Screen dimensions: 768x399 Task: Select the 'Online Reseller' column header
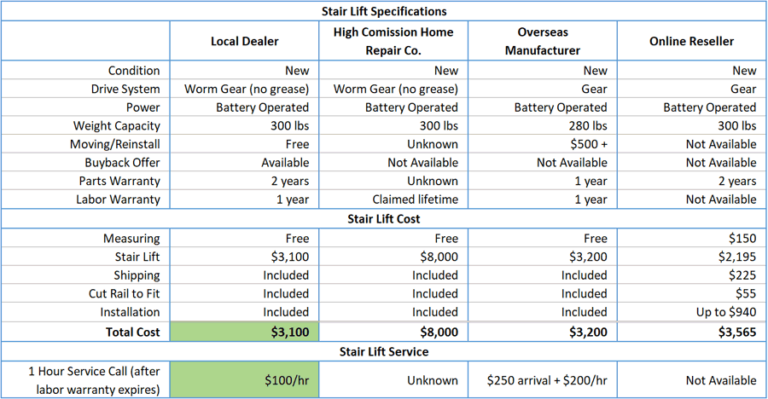692,41
